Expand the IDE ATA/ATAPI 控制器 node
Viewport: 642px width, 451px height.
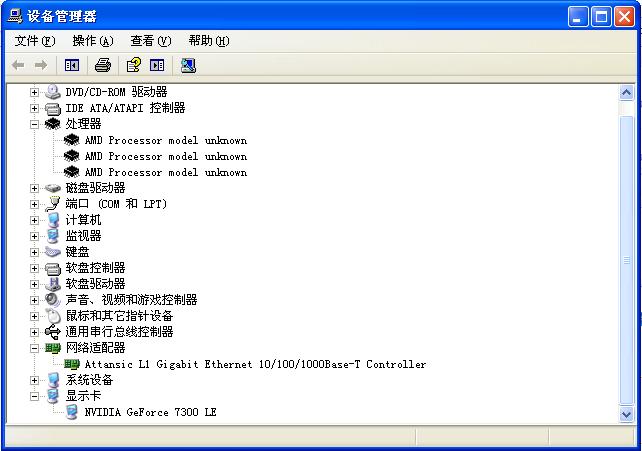(x=34, y=108)
